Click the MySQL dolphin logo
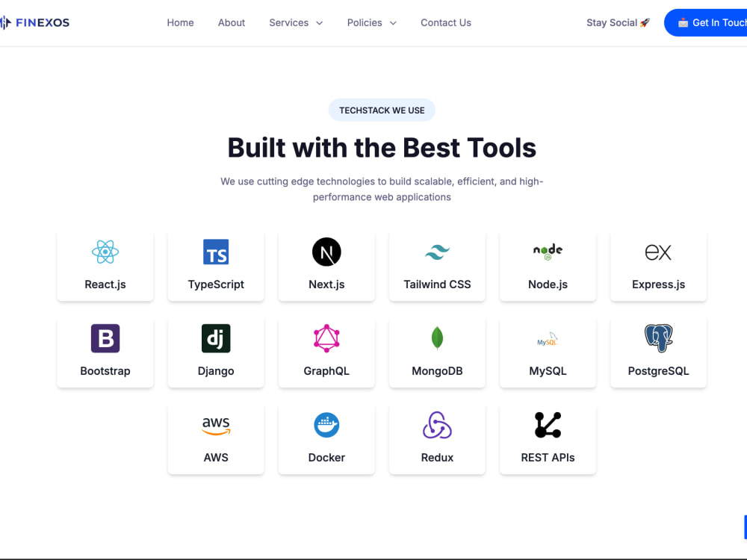The height and width of the screenshot is (560, 747). 548,339
